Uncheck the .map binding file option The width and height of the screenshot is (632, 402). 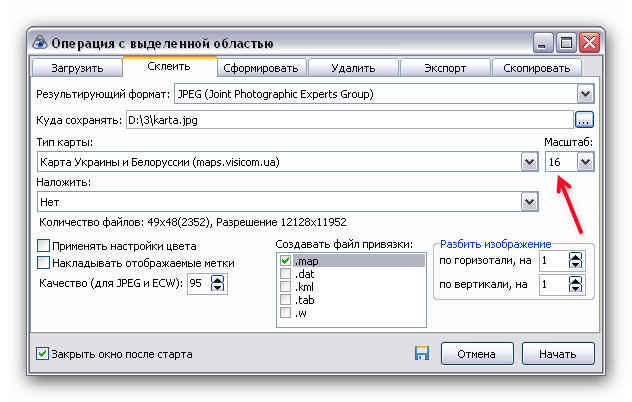[x=286, y=261]
